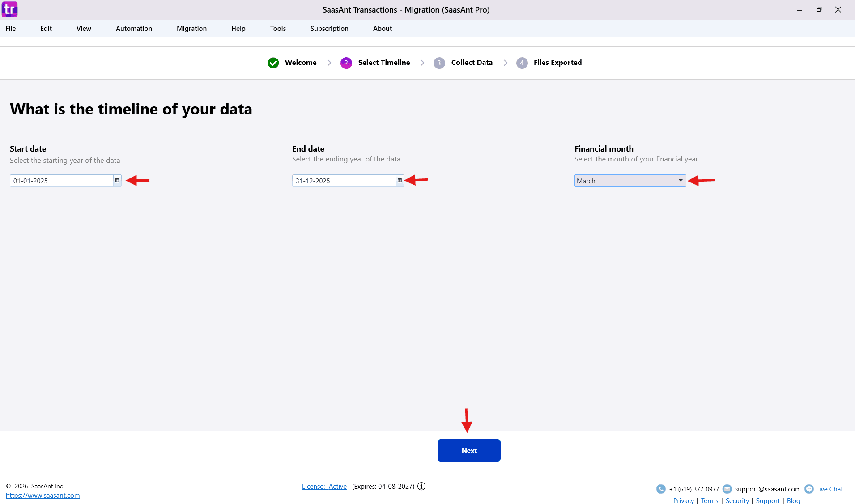The width and height of the screenshot is (855, 504).
Task: Open the Privacy link
Action: click(684, 500)
